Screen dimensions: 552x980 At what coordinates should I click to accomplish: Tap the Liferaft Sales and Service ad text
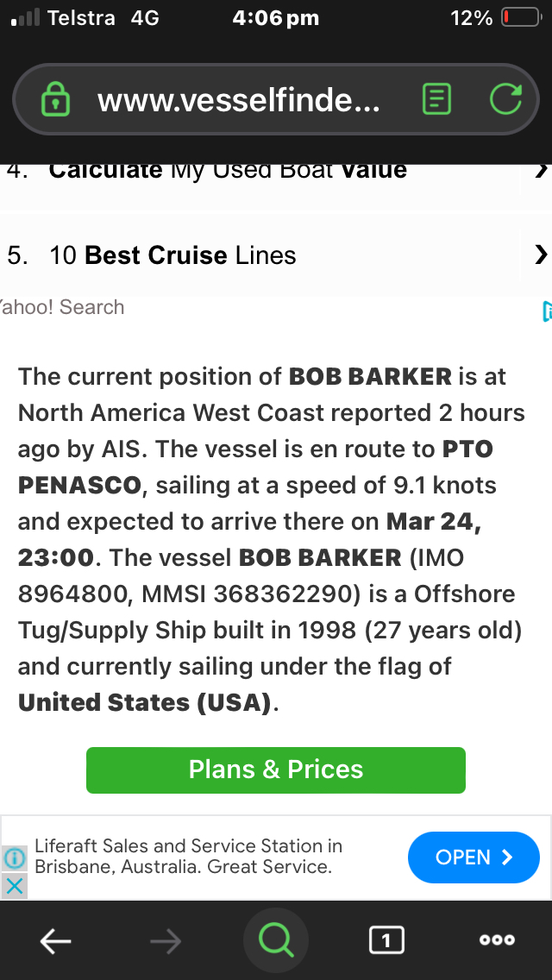(x=190, y=857)
